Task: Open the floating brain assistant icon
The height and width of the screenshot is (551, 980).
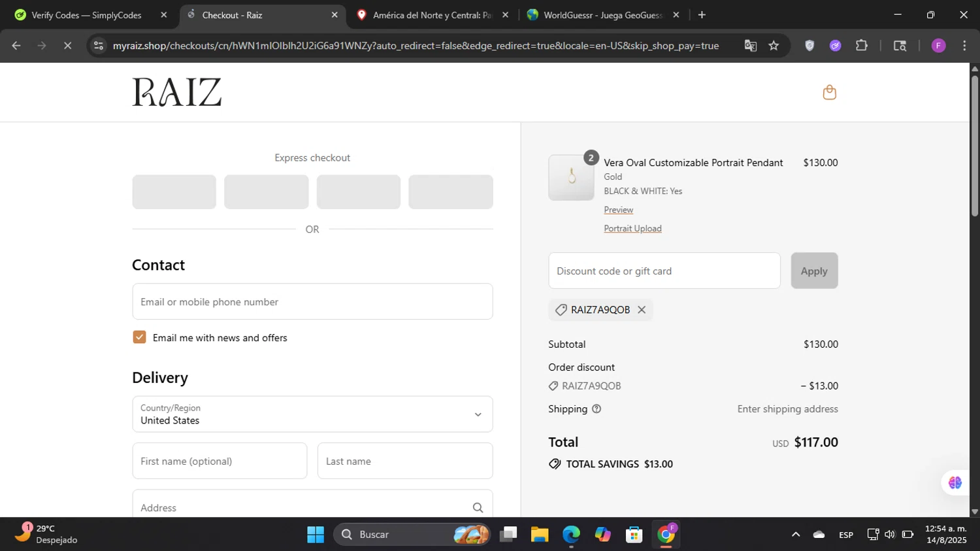Action: (x=955, y=482)
